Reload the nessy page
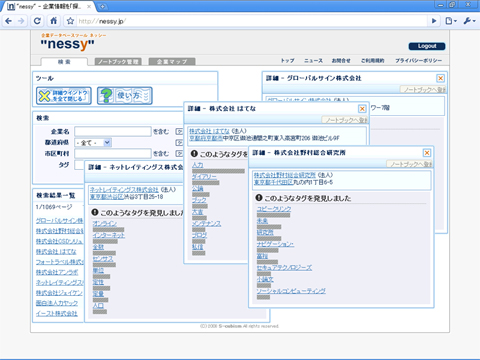This screenshot has height=360, width=480. pos(37,21)
